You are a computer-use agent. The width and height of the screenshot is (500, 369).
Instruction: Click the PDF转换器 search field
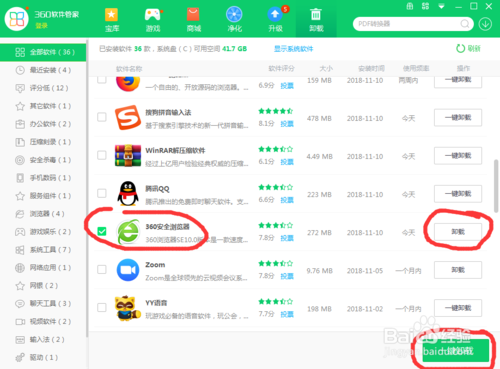coord(408,24)
